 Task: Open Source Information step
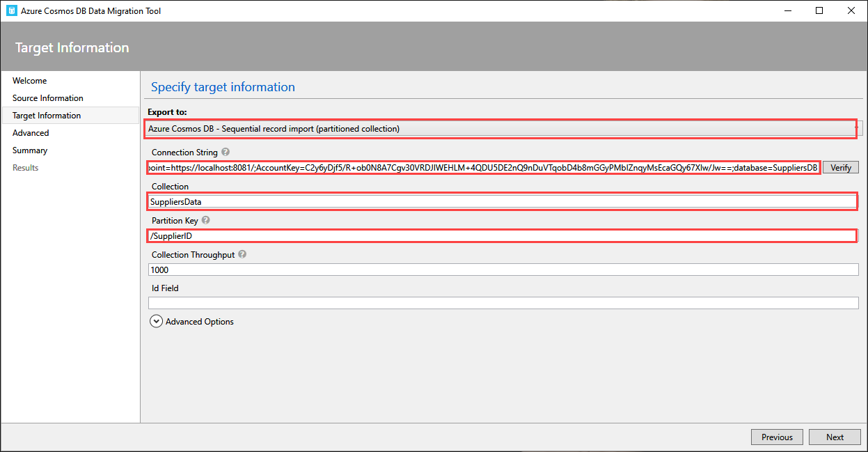(x=48, y=98)
